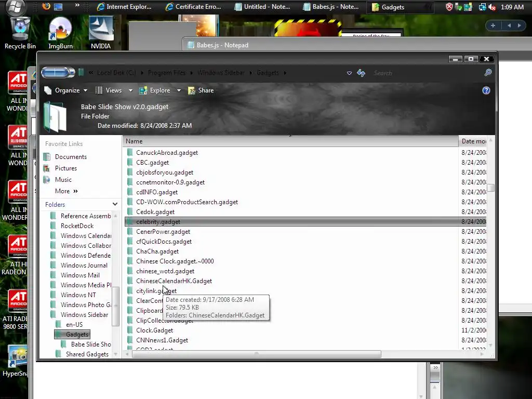
Task: Switch to Internet Explorer taskbar item
Action: (125, 7)
